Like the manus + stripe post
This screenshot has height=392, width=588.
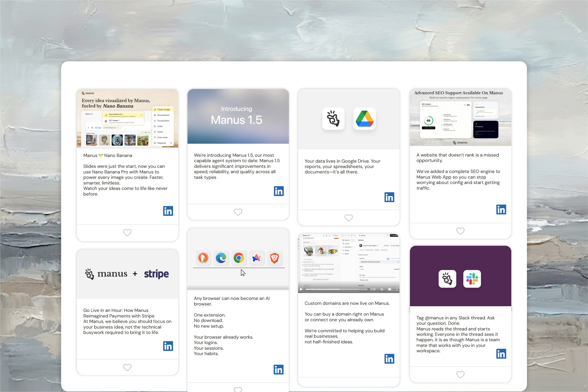point(127,367)
